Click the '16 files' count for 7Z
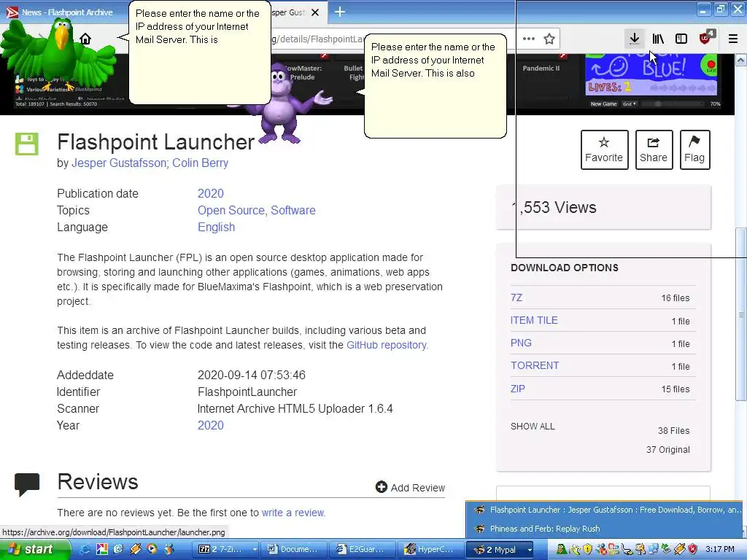Viewport: 747px width, 560px height. 675,298
